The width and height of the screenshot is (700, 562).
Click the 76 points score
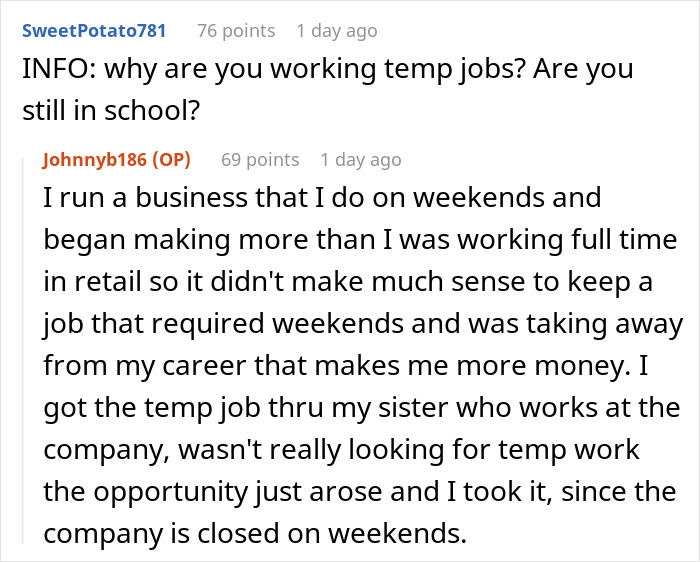pyautogui.click(x=236, y=31)
